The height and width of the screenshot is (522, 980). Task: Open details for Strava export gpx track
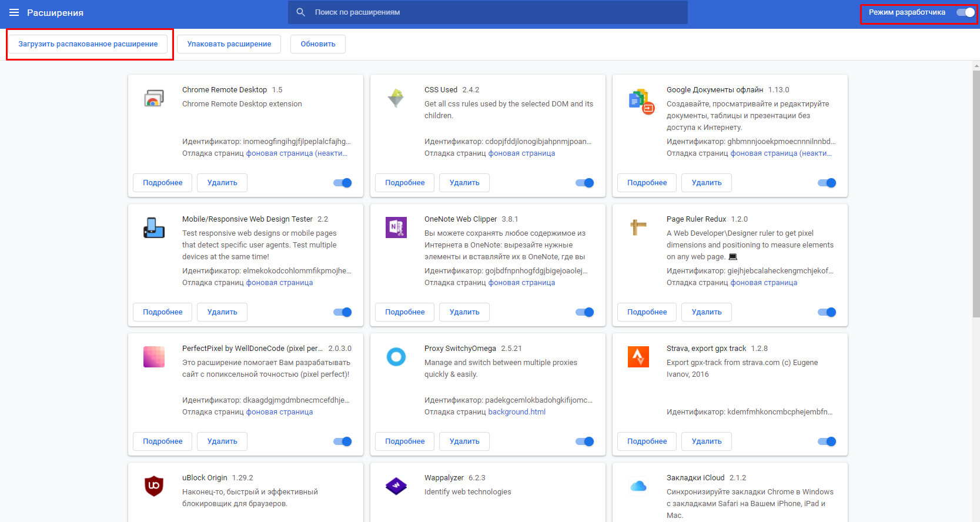(647, 441)
